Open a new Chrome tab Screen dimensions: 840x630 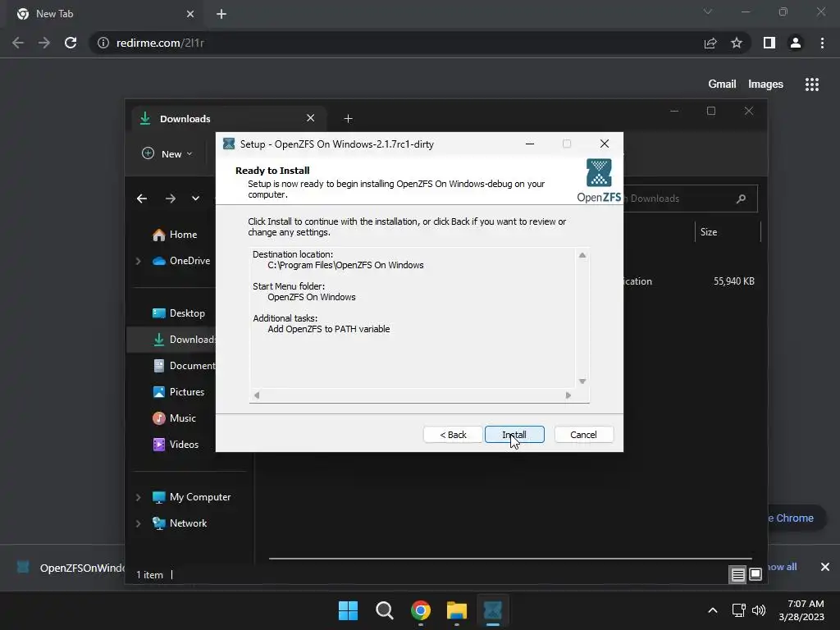[221, 14]
